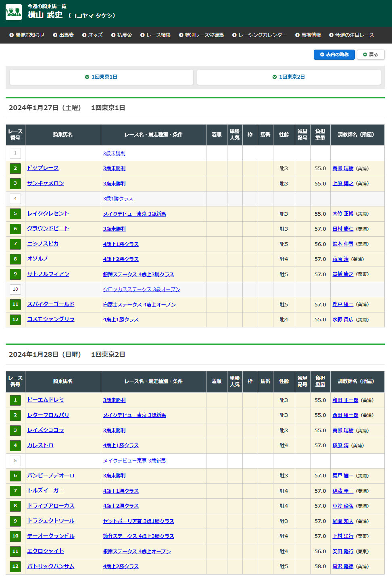The width and height of the screenshot is (392, 579).
Task: Click white race number 10 box, Saturday
Action: [x=15, y=289]
